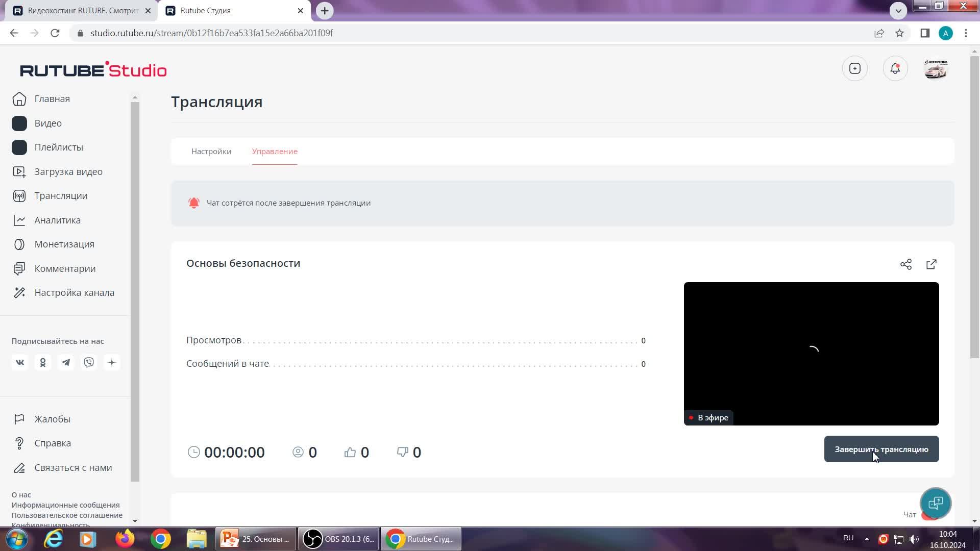Switch to the Видеохостинг RUTUBE browser tab

[x=82, y=11]
